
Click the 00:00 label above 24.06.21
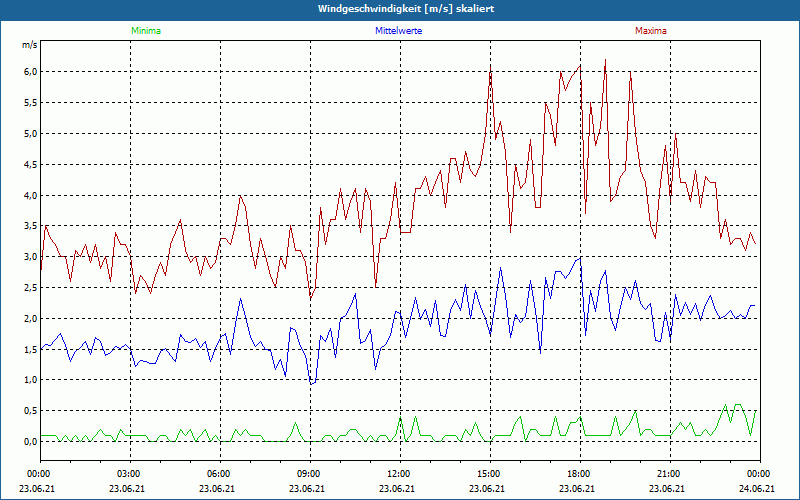pos(760,474)
